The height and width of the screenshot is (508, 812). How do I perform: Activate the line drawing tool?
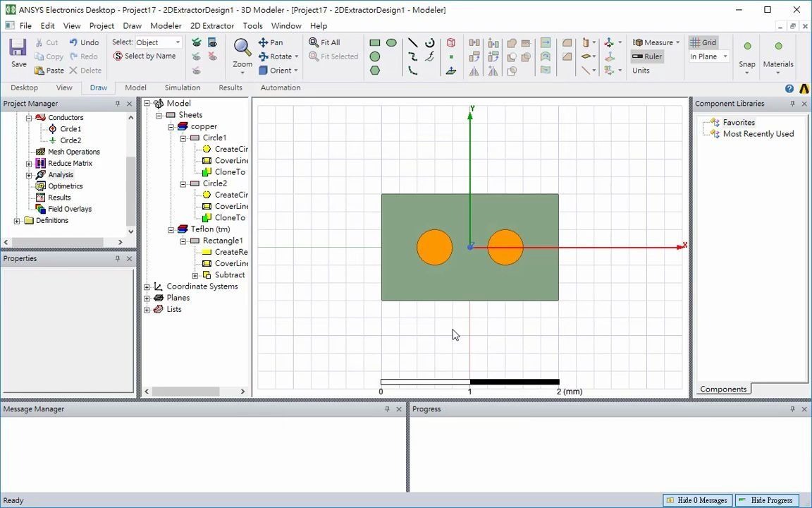click(x=413, y=43)
